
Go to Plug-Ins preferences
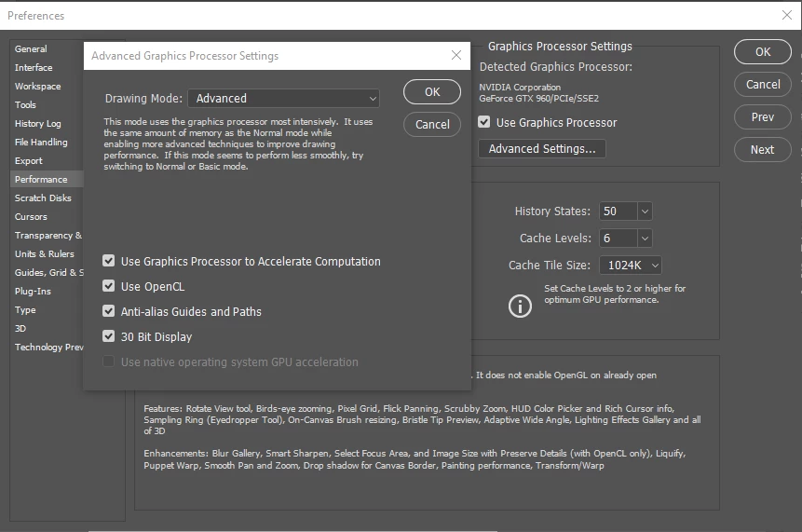(x=33, y=292)
